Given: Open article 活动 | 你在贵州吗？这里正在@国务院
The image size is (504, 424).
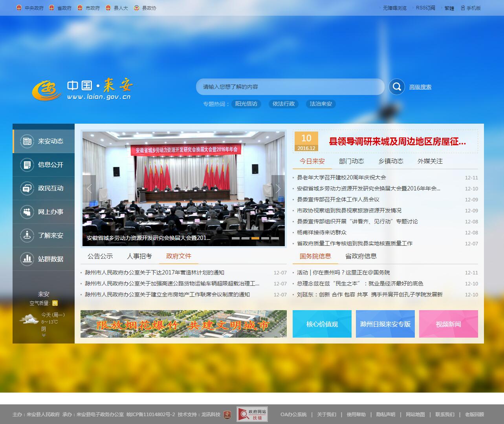Looking at the screenshot, I should point(343,272).
